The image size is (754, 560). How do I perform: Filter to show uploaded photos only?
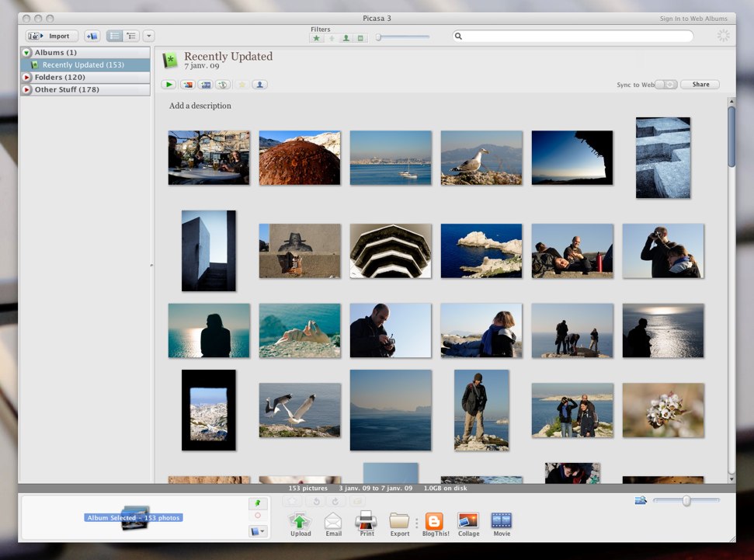332,38
